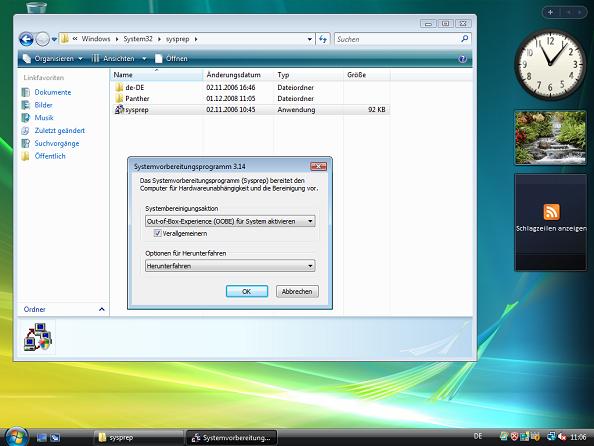Open the address bar history dropdown
594x446 pixels.
(x=310, y=39)
